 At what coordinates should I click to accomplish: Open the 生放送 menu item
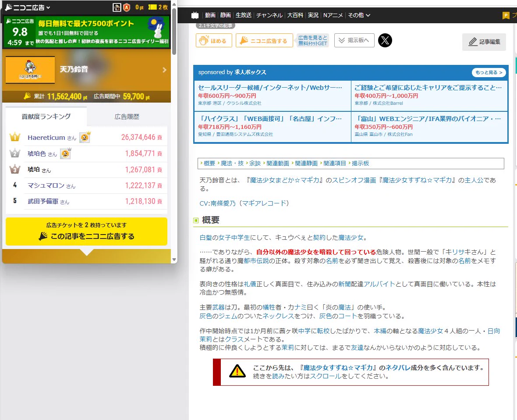click(x=244, y=15)
